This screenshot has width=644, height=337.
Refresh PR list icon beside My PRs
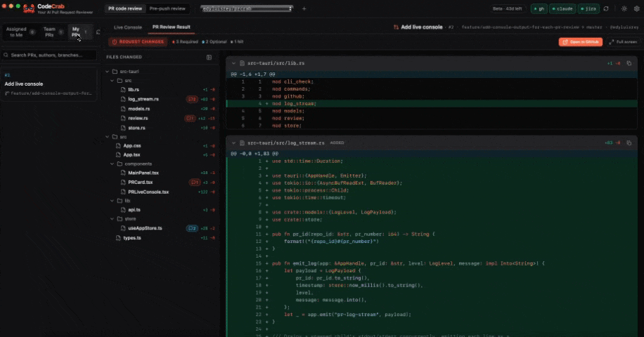click(98, 32)
